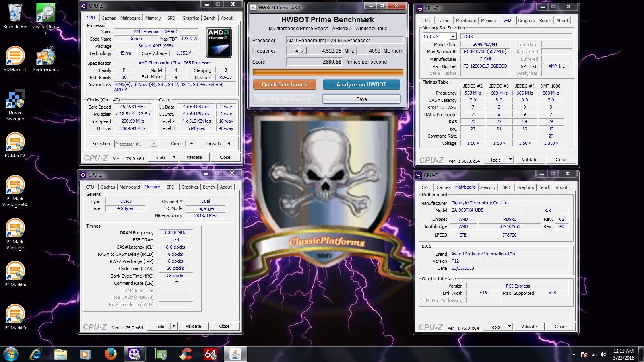Select SPD tab in Mainboard CPU-Z window
Screen dimensions: 644x362
[506, 187]
